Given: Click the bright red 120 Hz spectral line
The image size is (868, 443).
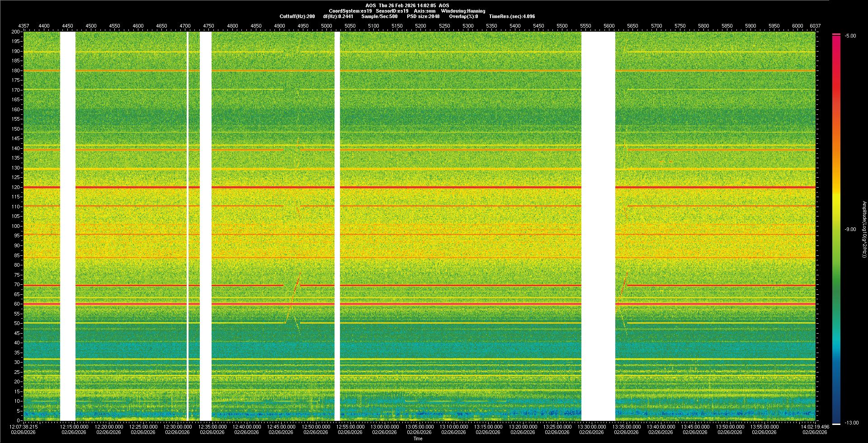Looking at the screenshot, I should pyautogui.click(x=407, y=187).
